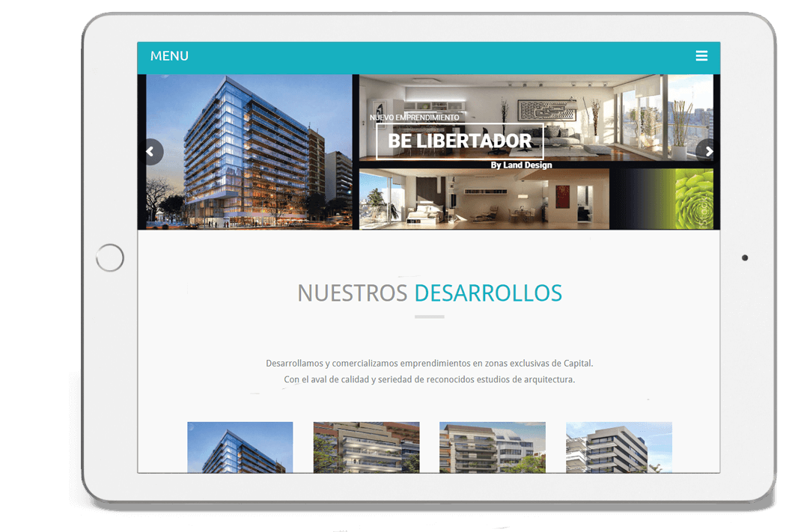This screenshot has width=786, height=532.
Task: Open first development thumbnail with blue tower
Action: pos(240,447)
